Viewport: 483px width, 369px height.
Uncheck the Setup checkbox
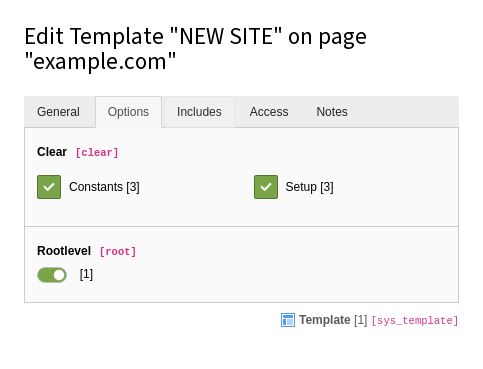(x=266, y=187)
